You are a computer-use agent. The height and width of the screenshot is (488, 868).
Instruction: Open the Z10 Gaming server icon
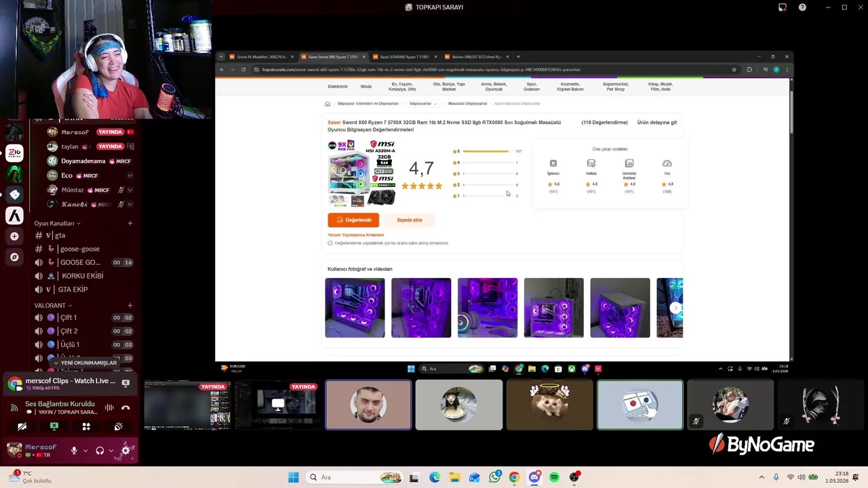(x=14, y=153)
